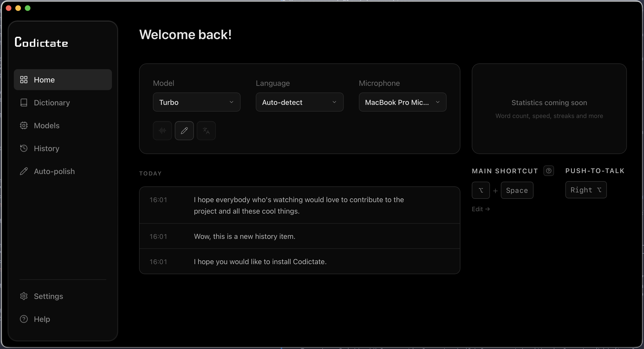This screenshot has height=349, width=644.
Task: Click the Right Option push-to-talk key
Action: coord(586,190)
